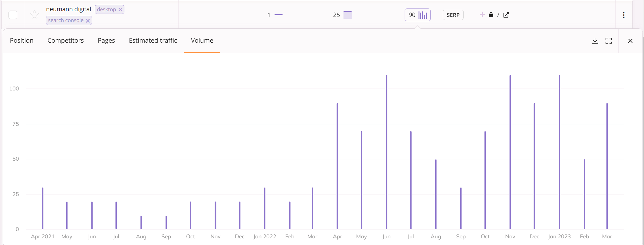Remove the desktop tag
Screen dimensions: 644x245
click(x=120, y=9)
